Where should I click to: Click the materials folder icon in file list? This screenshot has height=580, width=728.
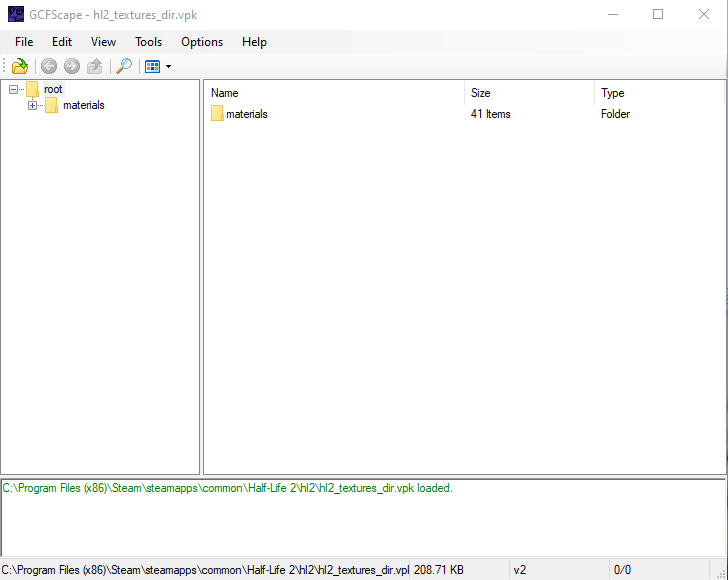[217, 114]
